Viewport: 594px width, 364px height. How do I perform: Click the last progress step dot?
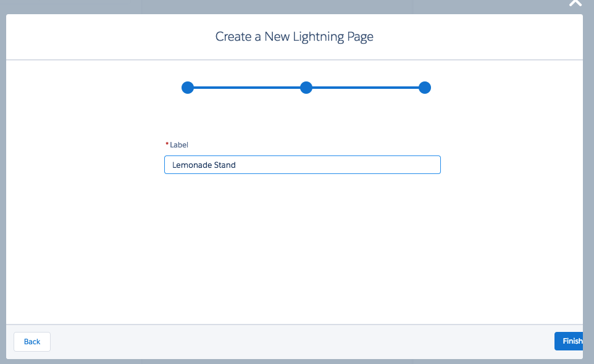pyautogui.click(x=424, y=88)
